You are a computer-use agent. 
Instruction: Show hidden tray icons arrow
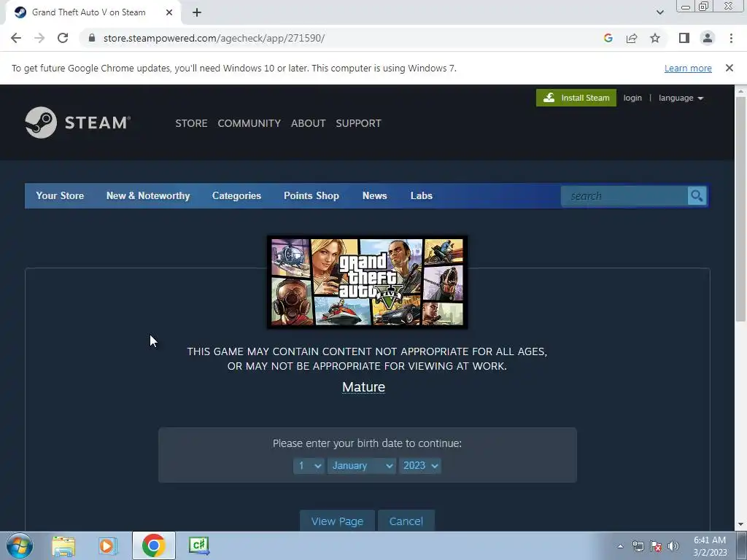(620, 546)
